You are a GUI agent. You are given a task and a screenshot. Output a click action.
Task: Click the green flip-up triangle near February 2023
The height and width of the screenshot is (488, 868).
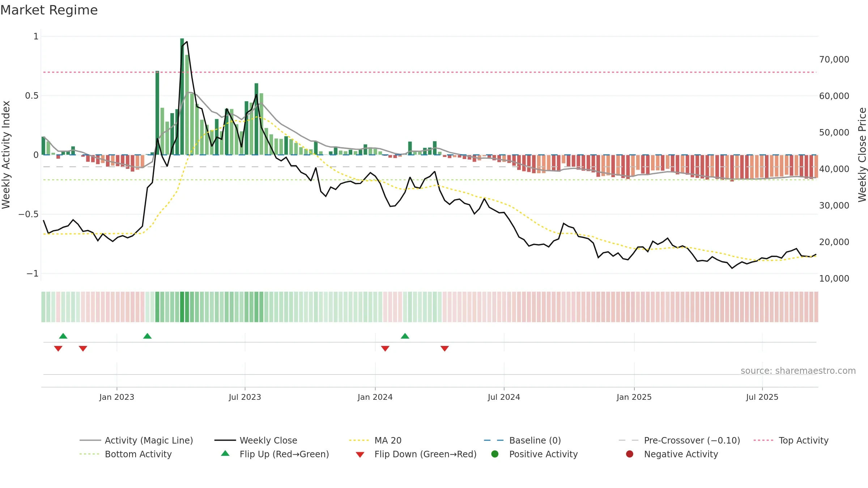pos(147,336)
